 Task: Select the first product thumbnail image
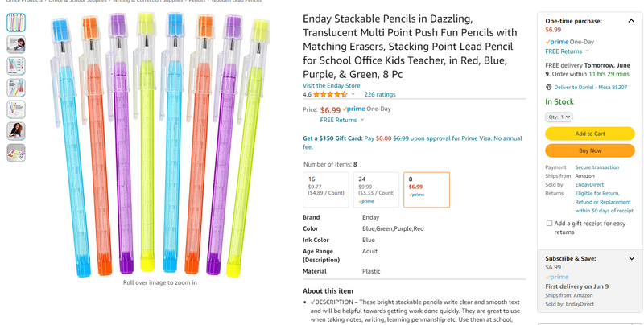16,23
